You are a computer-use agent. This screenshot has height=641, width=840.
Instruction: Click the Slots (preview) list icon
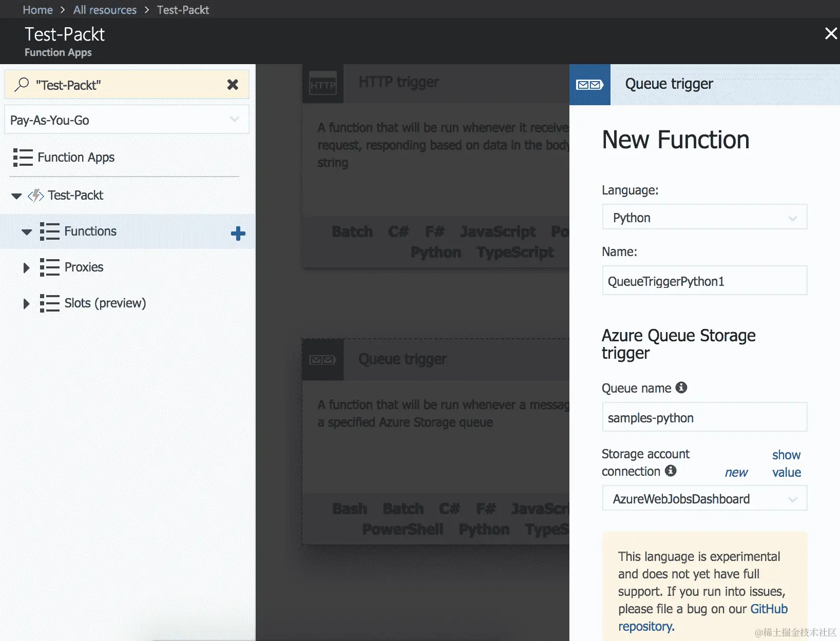click(50, 303)
